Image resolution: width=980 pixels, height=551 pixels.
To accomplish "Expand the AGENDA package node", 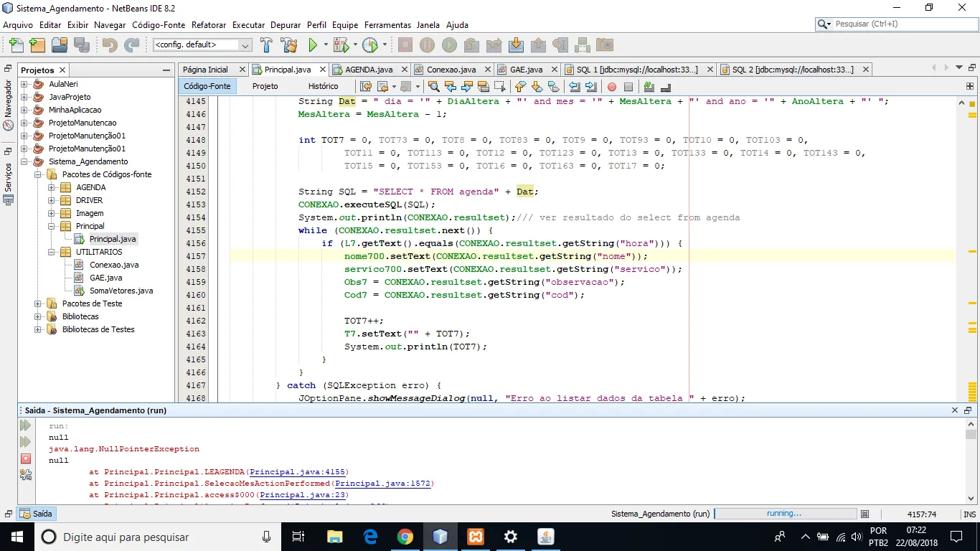I will [52, 187].
